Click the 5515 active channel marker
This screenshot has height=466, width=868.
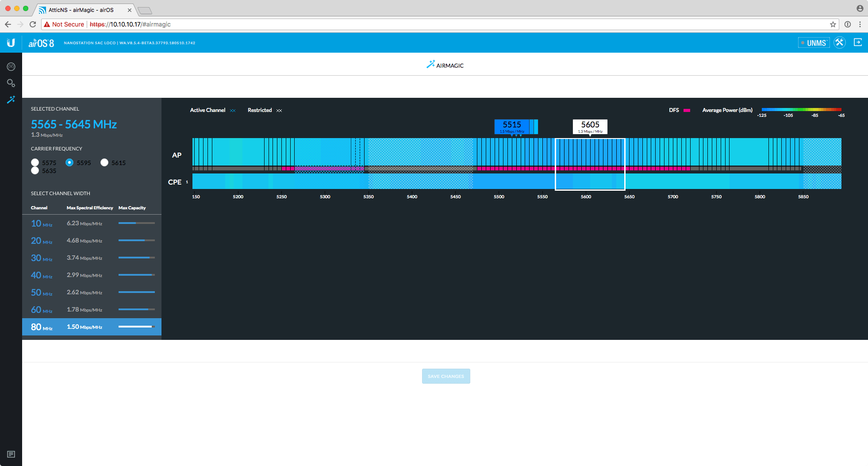512,126
